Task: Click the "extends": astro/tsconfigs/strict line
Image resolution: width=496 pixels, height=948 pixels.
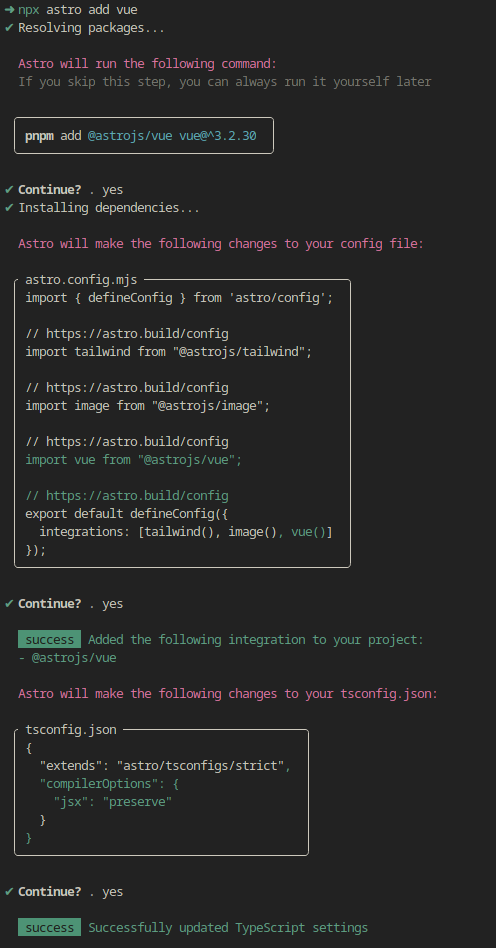Action: tap(165, 766)
